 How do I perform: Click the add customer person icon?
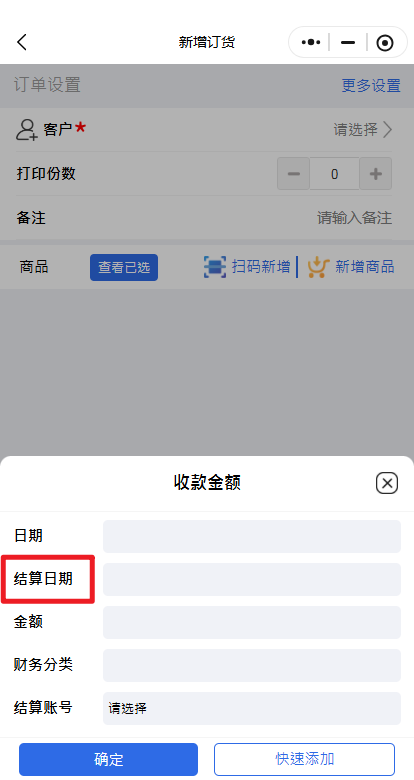[x=26, y=129]
